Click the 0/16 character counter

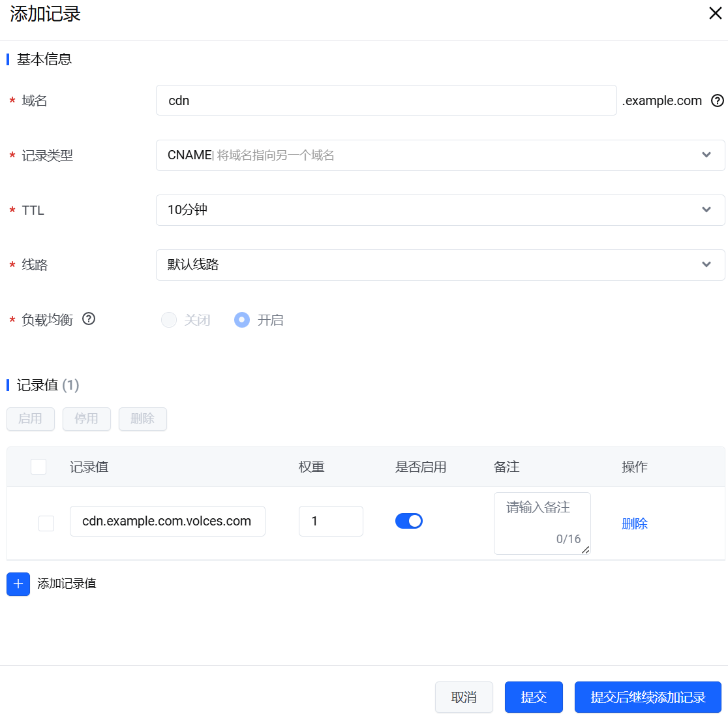[568, 538]
